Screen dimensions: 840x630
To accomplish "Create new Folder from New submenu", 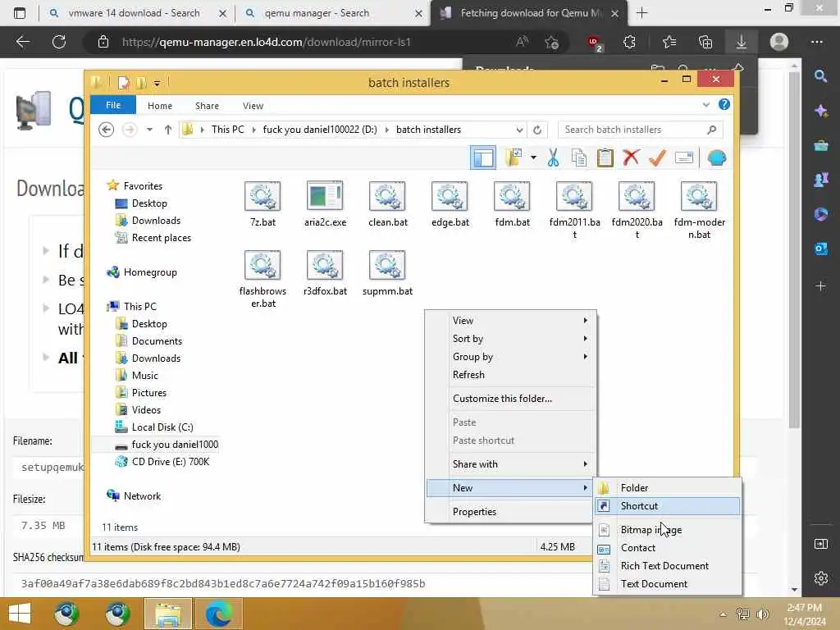I will (668, 488).
